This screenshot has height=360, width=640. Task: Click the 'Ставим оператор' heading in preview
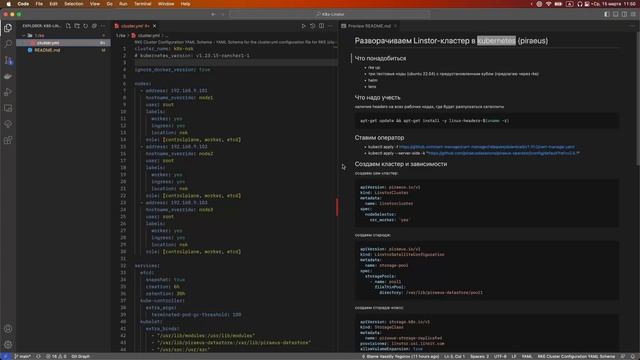click(x=379, y=138)
